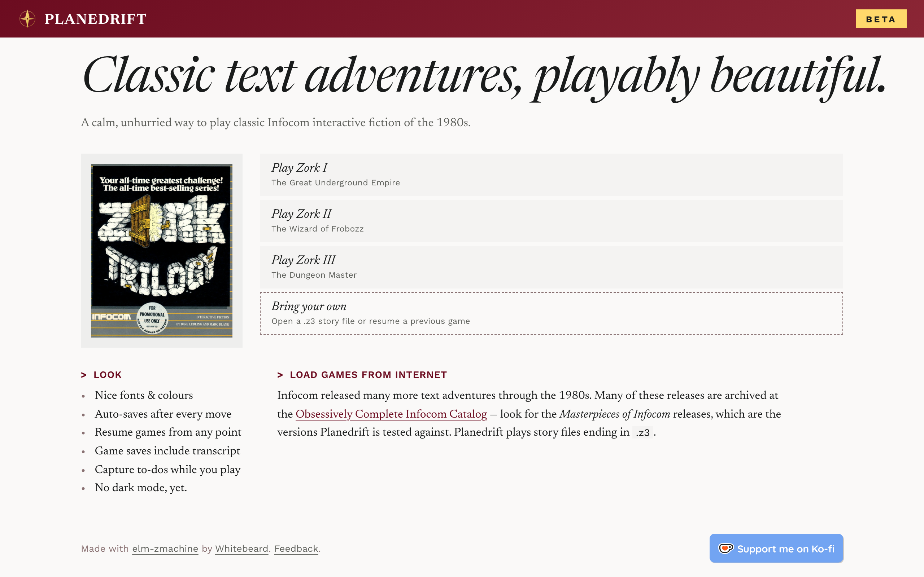Visit the Whitebeard link
924x577 pixels.
pos(241,549)
